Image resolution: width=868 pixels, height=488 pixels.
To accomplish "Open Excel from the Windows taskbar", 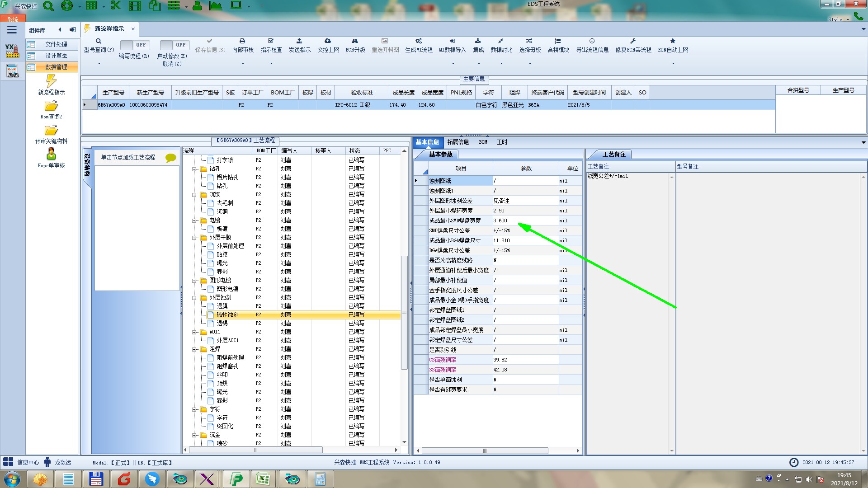I will tap(263, 479).
